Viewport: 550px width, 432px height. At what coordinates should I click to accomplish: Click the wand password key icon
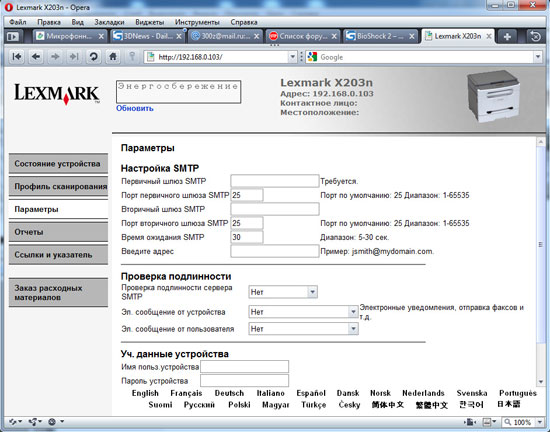[x=132, y=56]
